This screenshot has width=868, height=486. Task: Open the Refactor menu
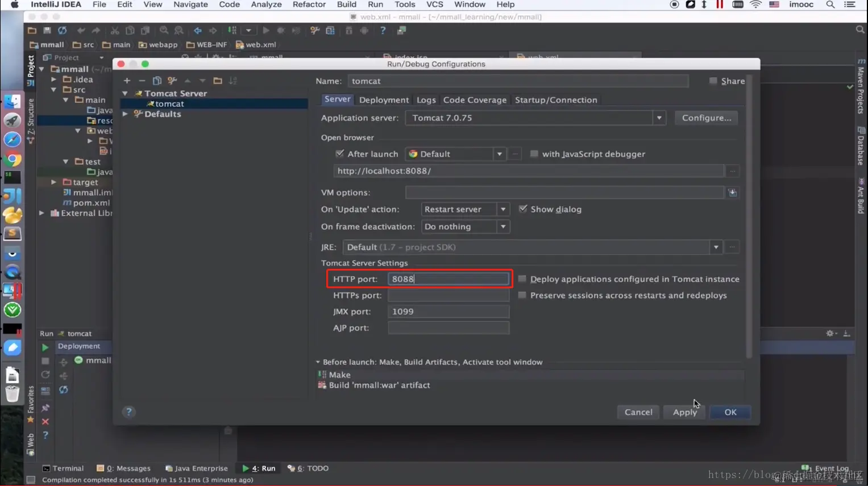point(309,5)
